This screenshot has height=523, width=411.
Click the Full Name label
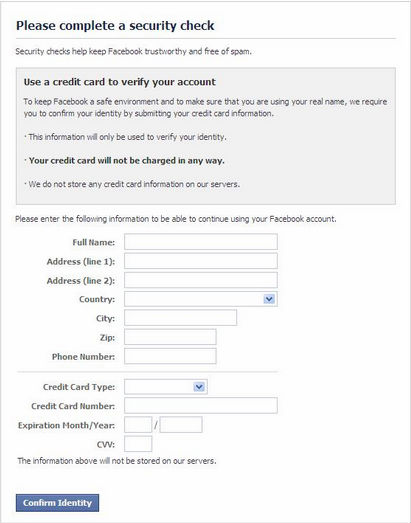pos(94,242)
